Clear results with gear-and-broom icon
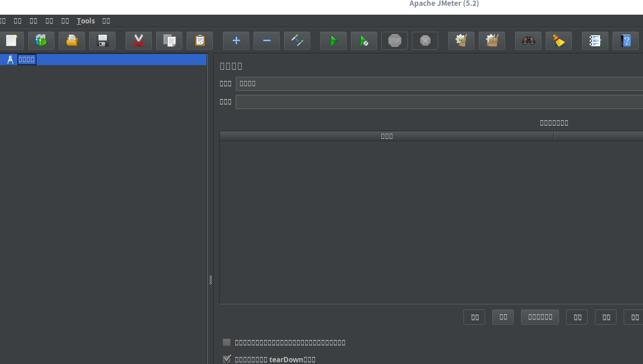Screen dimensions: 643x364 coord(461,40)
